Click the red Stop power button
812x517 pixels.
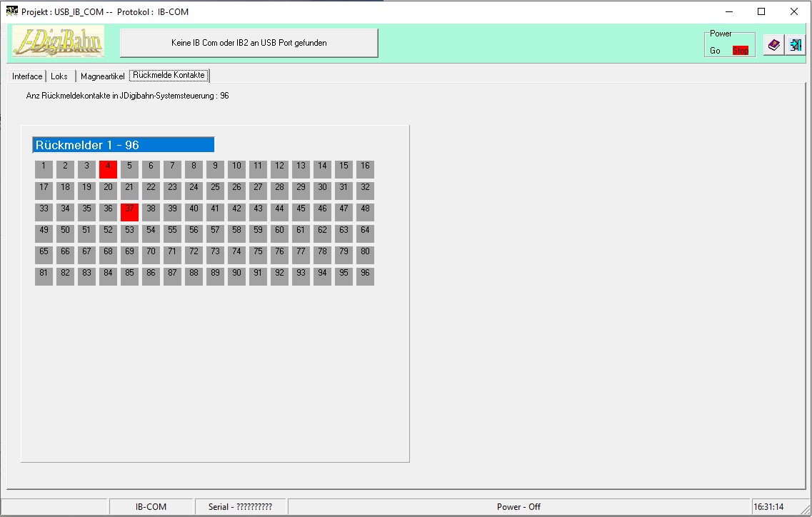click(740, 50)
